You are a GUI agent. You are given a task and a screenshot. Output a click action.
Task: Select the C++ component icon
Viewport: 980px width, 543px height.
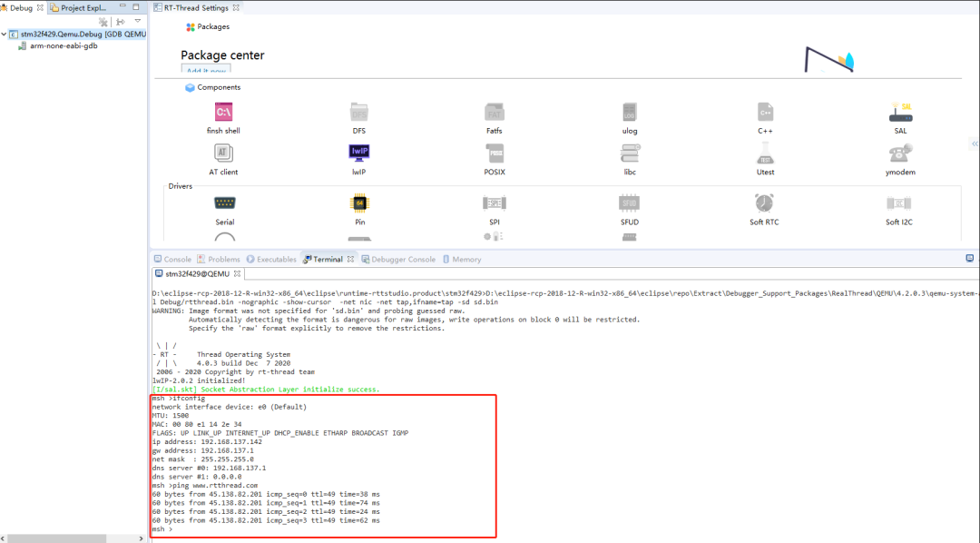coord(765,113)
